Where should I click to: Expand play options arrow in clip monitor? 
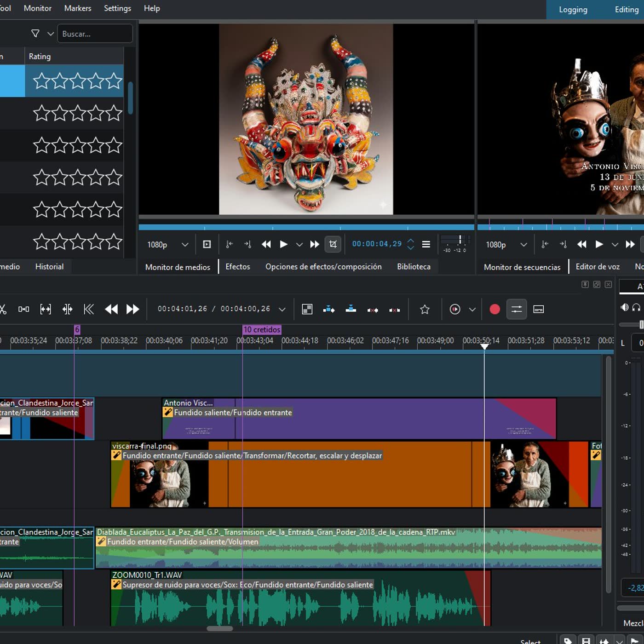(299, 245)
